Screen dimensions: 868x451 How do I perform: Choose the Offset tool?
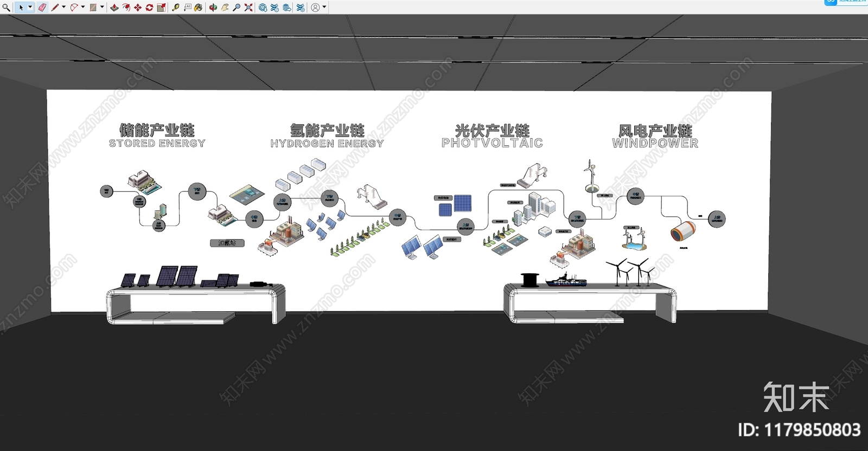click(126, 8)
